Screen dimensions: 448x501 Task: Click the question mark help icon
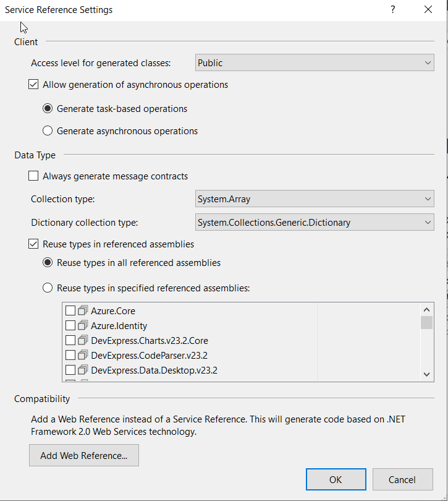[x=392, y=10]
